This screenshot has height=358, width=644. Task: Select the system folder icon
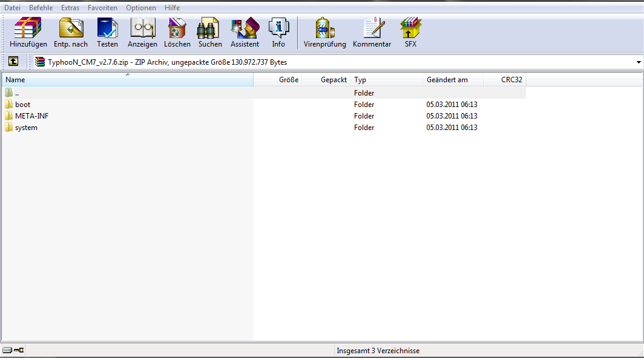click(x=8, y=127)
